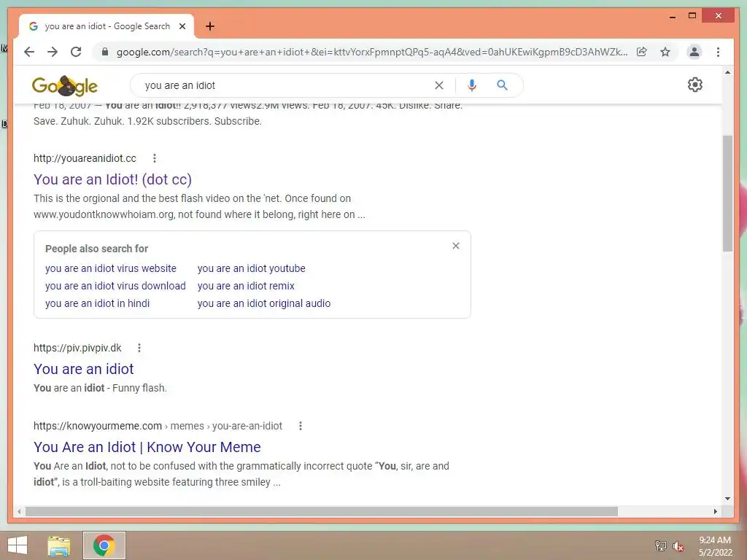Open 'You Are an Idiot | Know Your Meme'
Image resolution: width=747 pixels, height=560 pixels.
147,447
